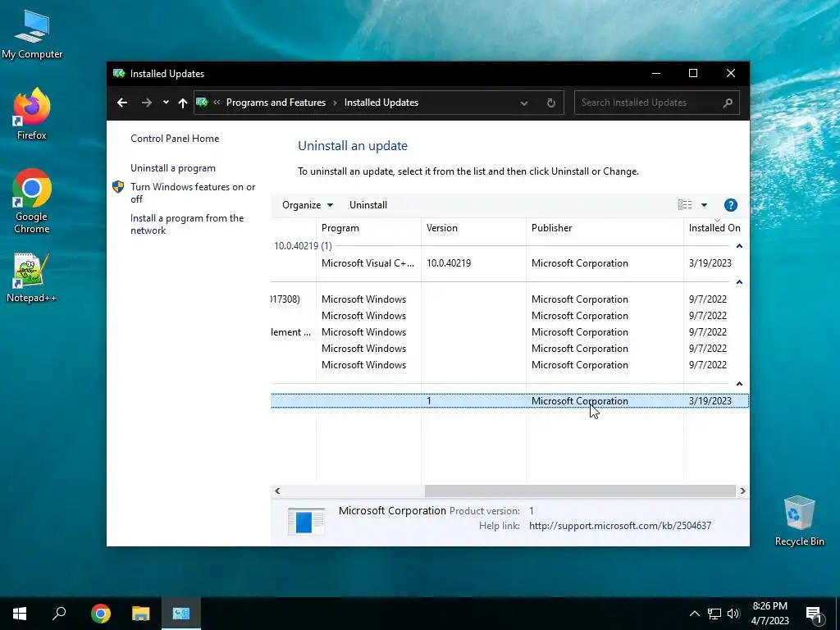Open the notification center icon

(x=814, y=614)
